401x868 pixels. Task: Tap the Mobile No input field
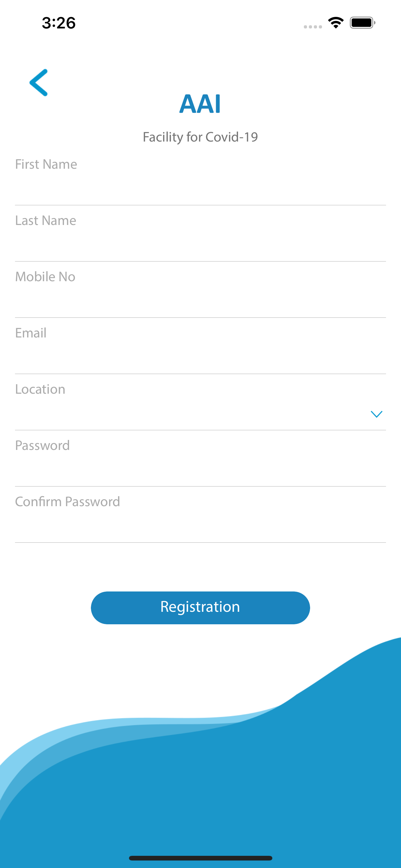click(x=200, y=302)
